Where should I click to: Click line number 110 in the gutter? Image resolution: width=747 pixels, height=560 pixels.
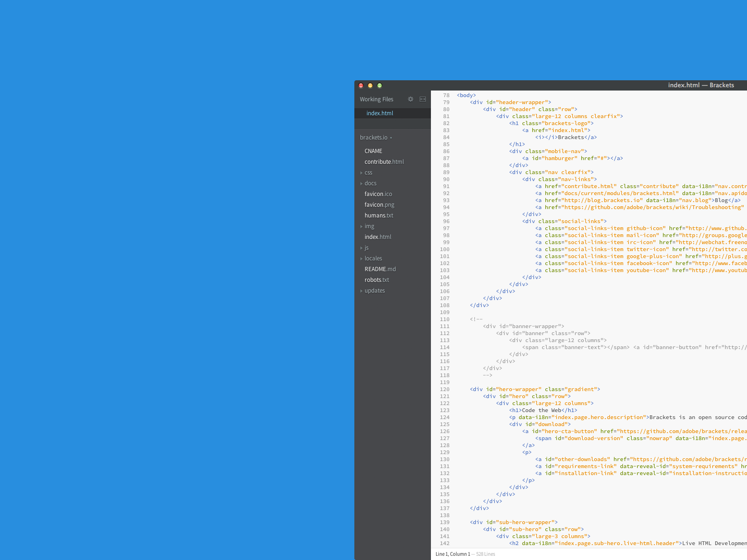click(444, 319)
